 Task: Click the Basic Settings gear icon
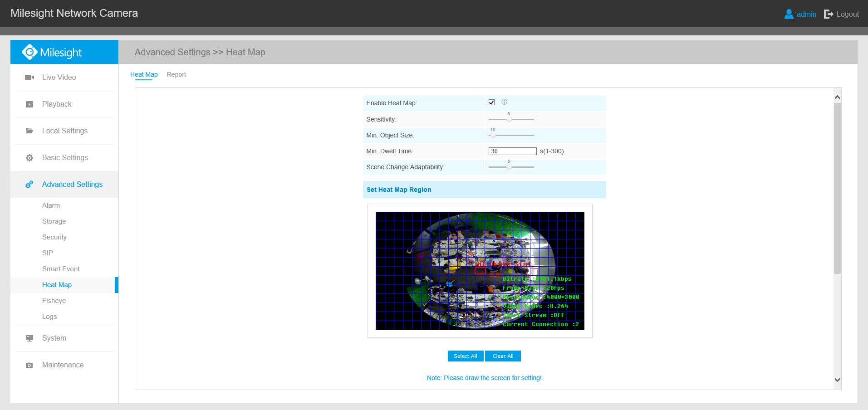tap(29, 158)
